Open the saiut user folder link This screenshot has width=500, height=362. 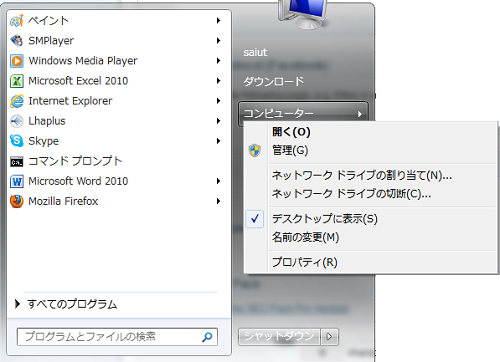point(255,53)
